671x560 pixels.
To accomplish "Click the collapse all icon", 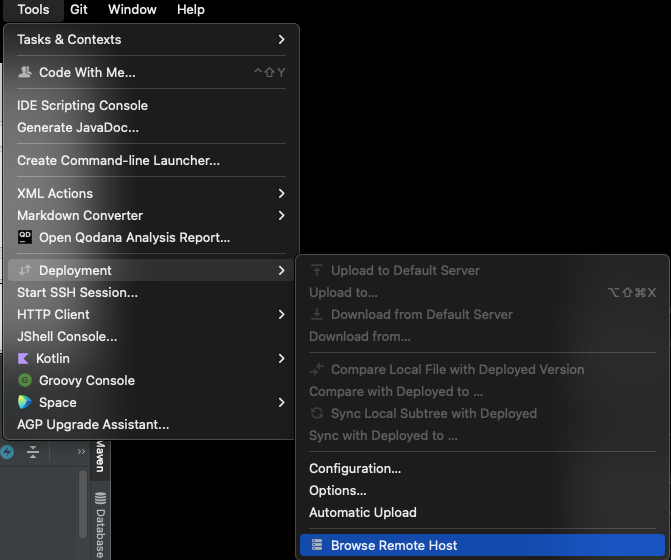I will [33, 452].
